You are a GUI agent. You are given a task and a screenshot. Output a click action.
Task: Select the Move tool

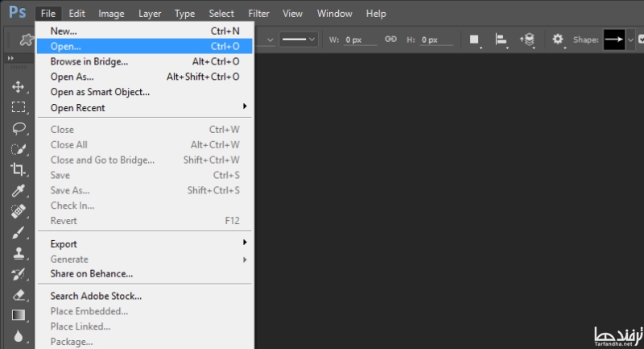click(18, 86)
